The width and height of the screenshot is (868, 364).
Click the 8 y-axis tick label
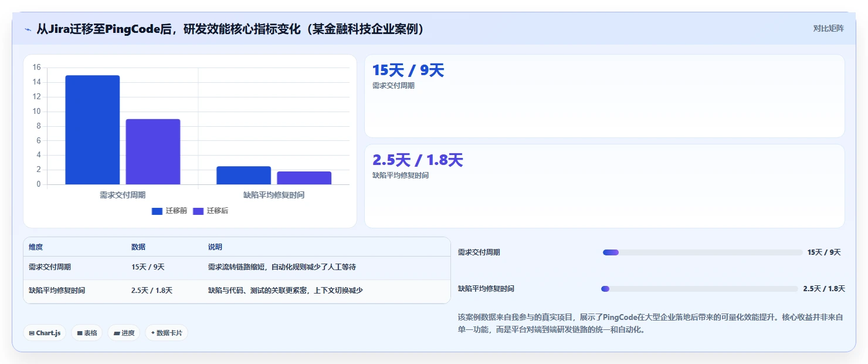[x=39, y=126]
